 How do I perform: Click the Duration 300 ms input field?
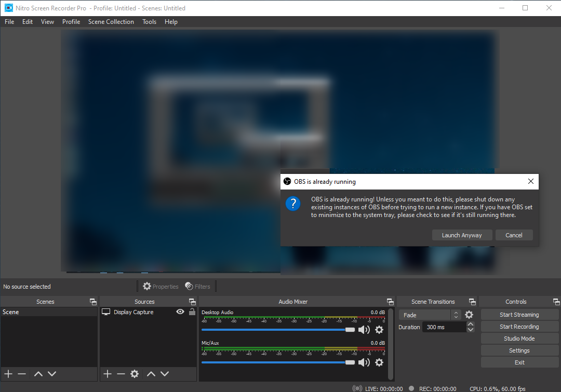point(444,327)
